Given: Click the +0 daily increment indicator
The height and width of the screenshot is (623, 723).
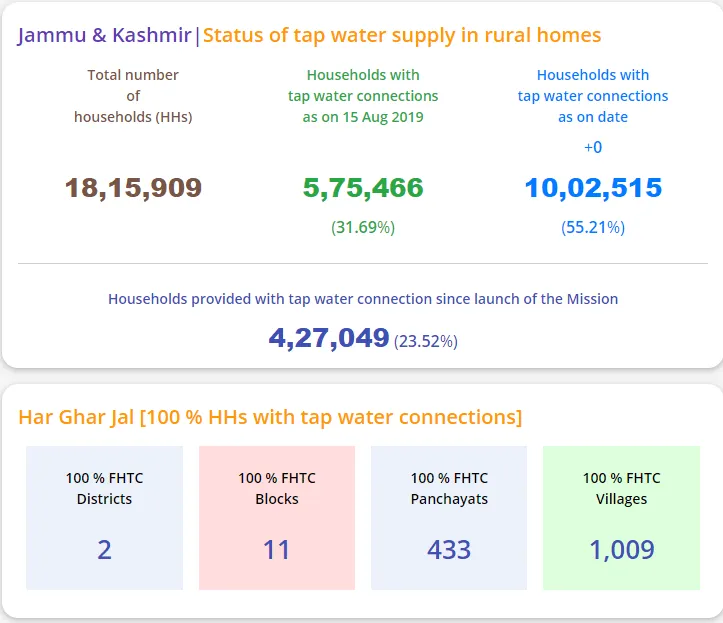Looking at the screenshot, I should tap(593, 147).
